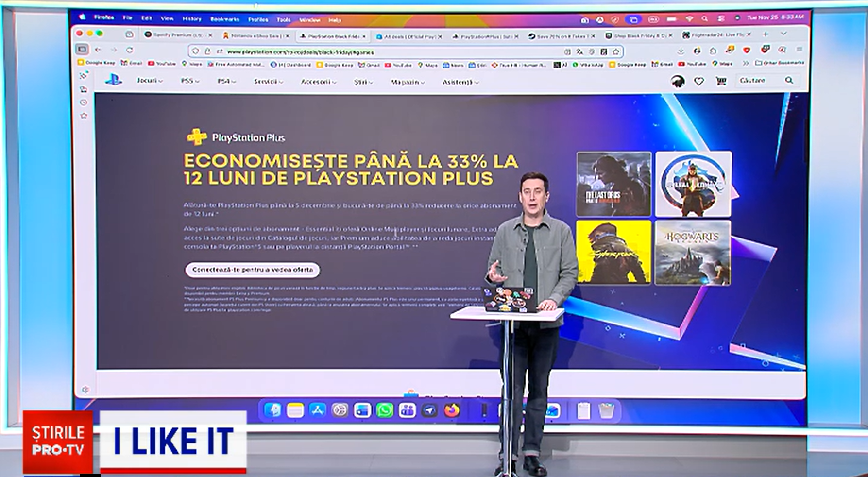
Task: Click the PlayStation logo in the site header
Action: 114,80
